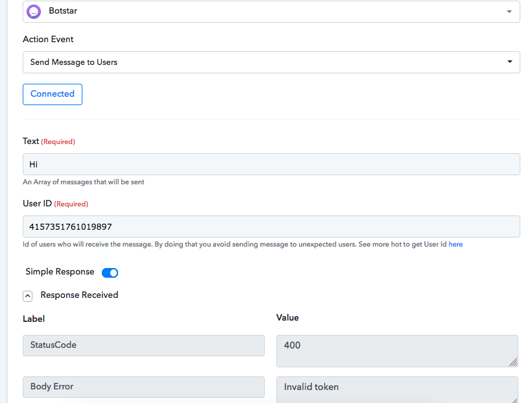Collapse the Response Received section
Image resolution: width=532 pixels, height=403 pixels.
pos(28,296)
